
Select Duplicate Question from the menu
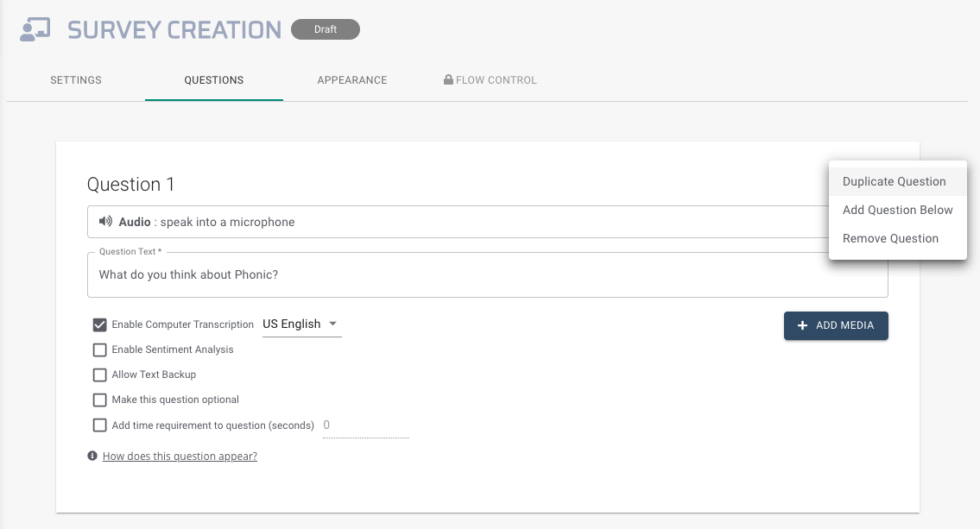click(x=893, y=181)
